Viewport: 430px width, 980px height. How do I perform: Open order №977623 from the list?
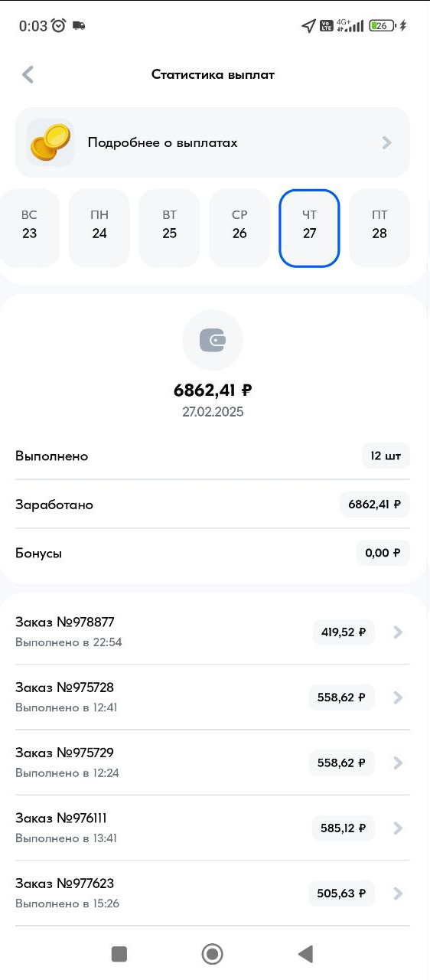[213, 893]
